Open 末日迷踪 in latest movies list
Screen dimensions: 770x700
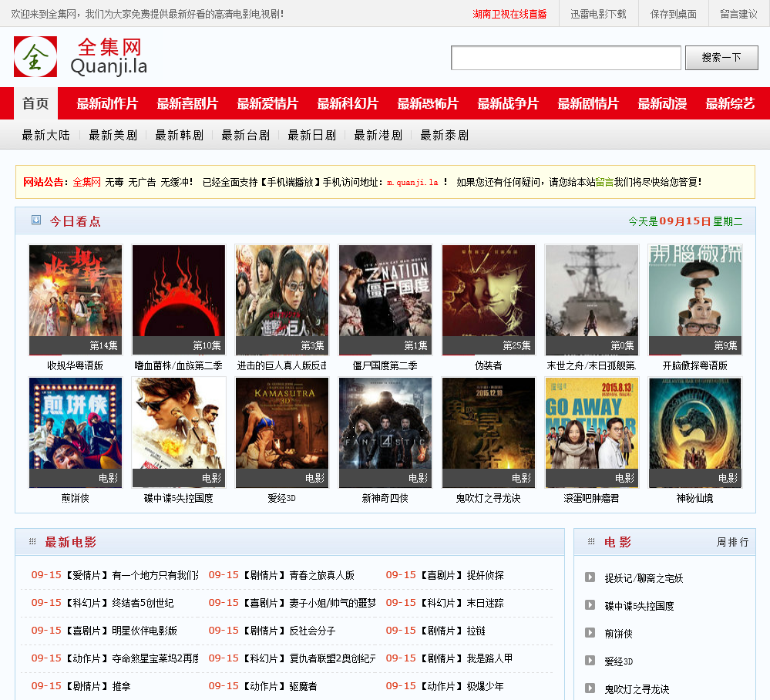coord(485,603)
